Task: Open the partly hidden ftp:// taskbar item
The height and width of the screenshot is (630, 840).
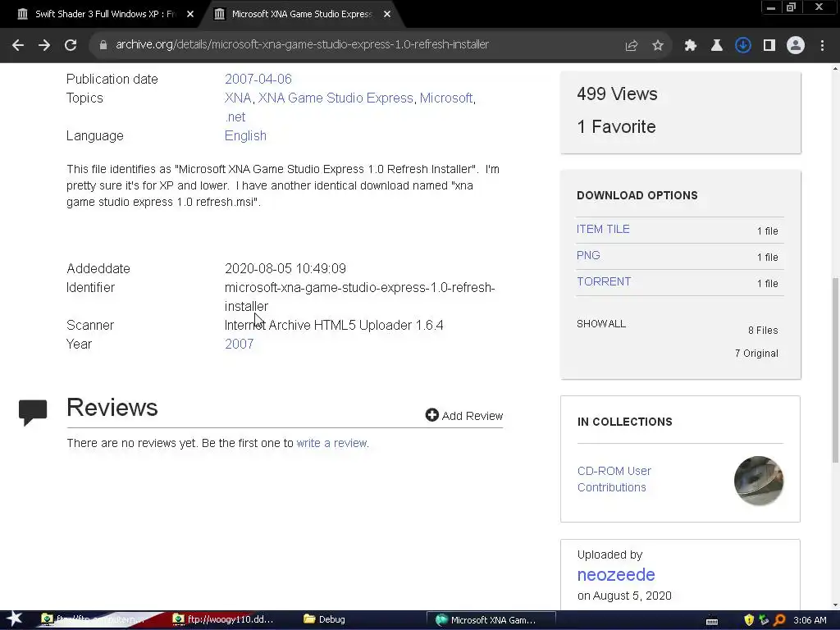Action: tap(94, 619)
